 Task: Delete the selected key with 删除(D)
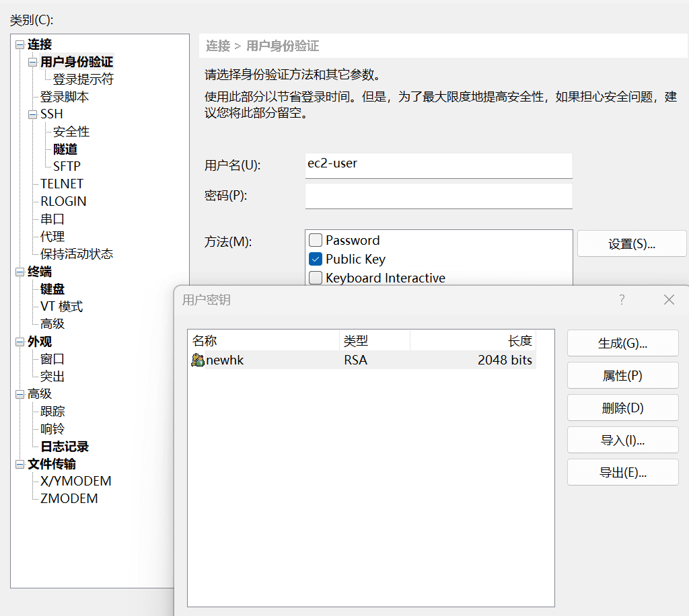pyautogui.click(x=622, y=408)
